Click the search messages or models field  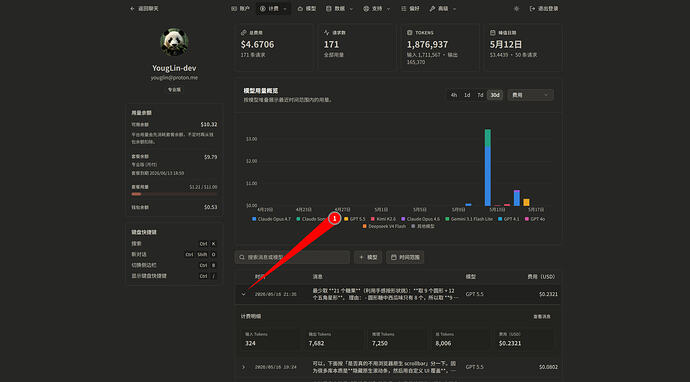tap(293, 257)
